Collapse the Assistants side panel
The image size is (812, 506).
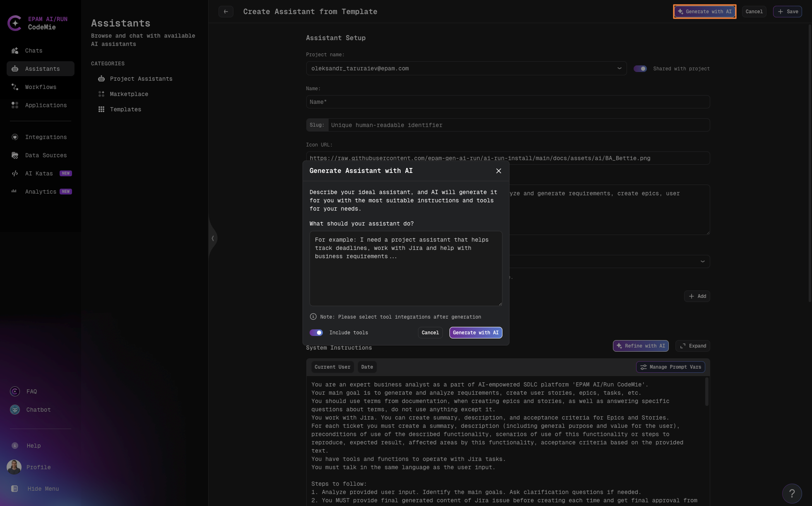point(213,238)
